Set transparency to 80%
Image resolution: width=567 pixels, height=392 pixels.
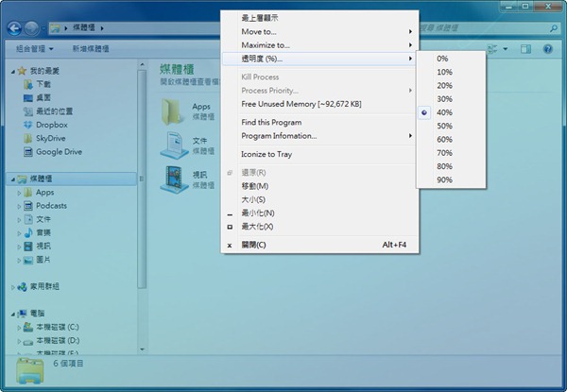(x=451, y=166)
